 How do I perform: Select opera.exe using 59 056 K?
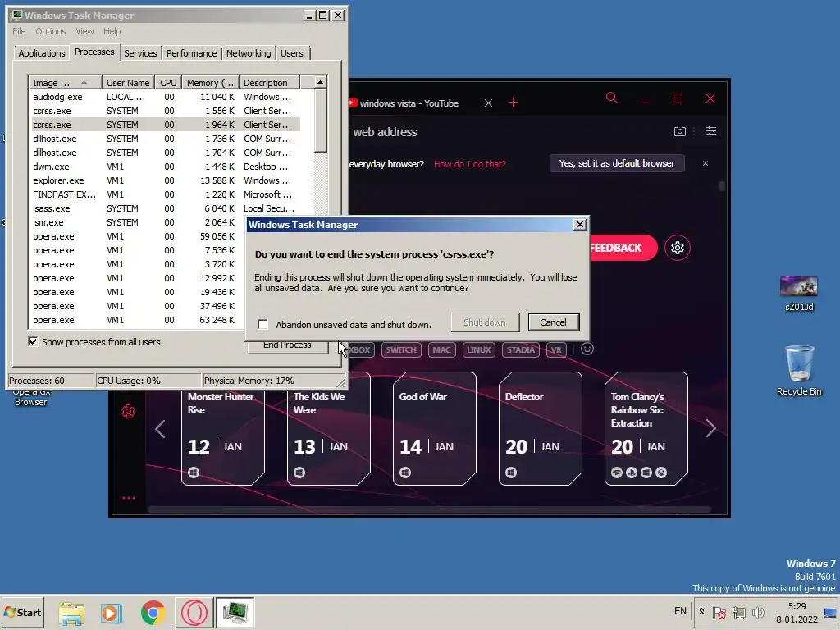[x=138, y=236]
